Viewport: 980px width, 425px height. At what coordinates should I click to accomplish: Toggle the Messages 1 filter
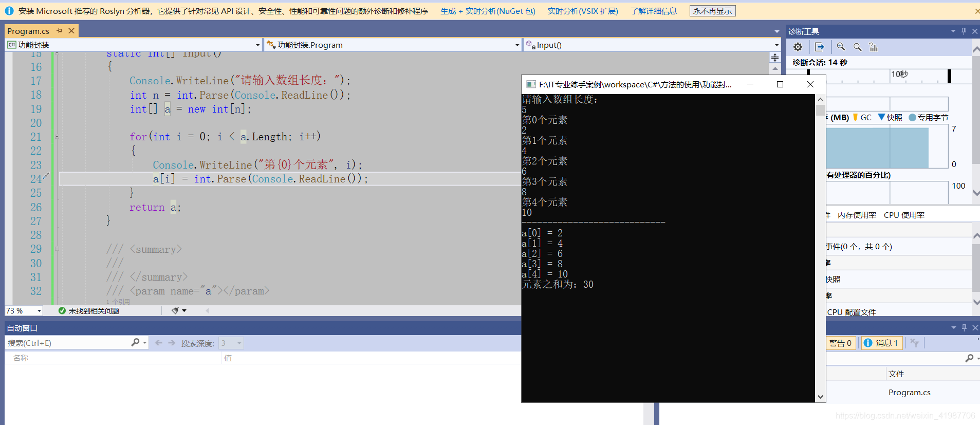882,343
